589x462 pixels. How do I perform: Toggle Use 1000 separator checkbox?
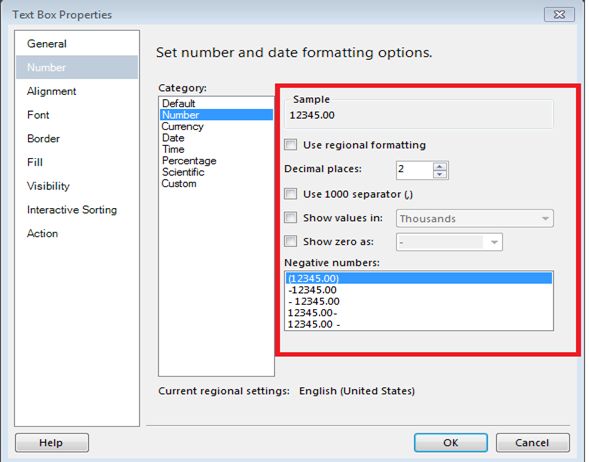290,194
